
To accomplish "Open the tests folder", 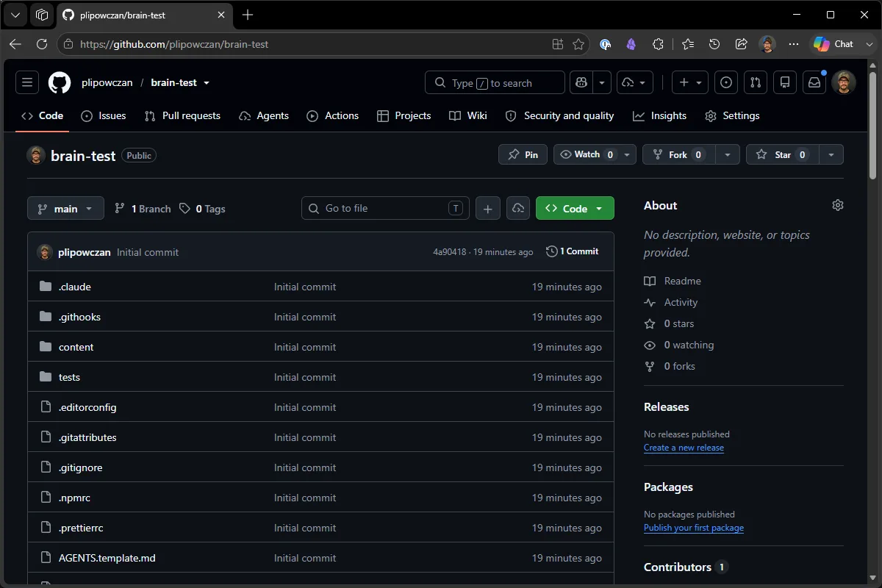I will tap(69, 377).
